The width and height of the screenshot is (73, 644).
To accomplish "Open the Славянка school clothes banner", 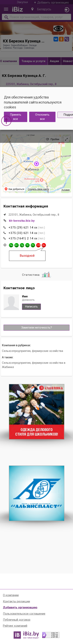I will [37, 412].
